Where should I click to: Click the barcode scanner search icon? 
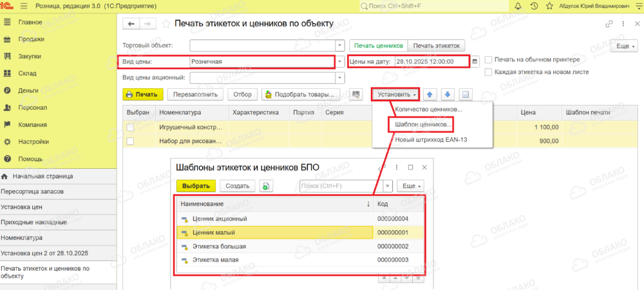pos(356,95)
